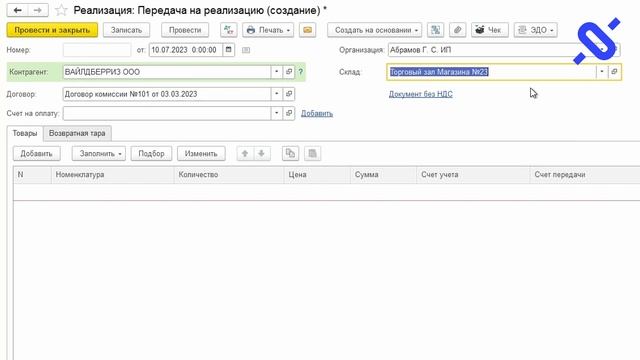Image resolution: width=640 pixels, height=360 pixels.
Task: Click the Склад field Торговый зал Магазина №23
Action: (x=491, y=72)
